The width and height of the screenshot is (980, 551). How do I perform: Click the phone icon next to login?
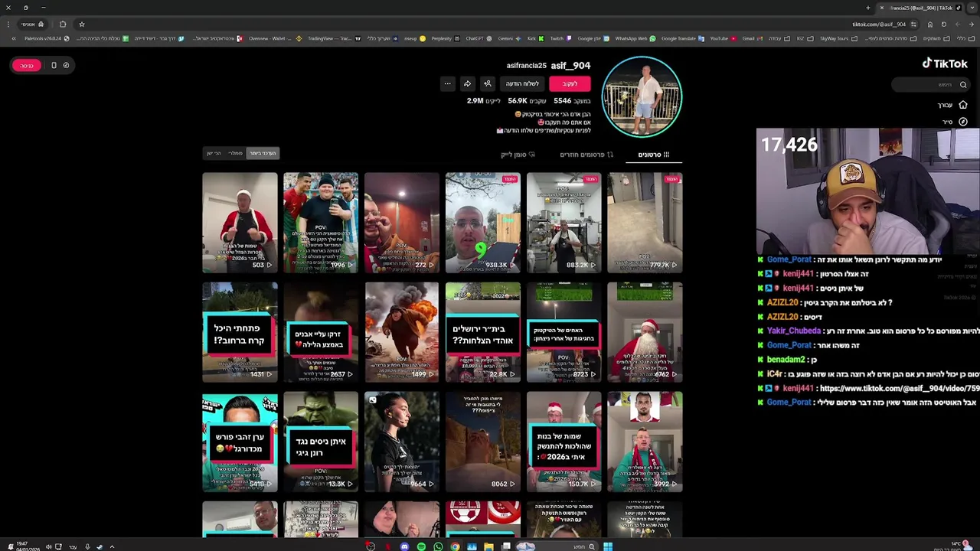[54, 65]
